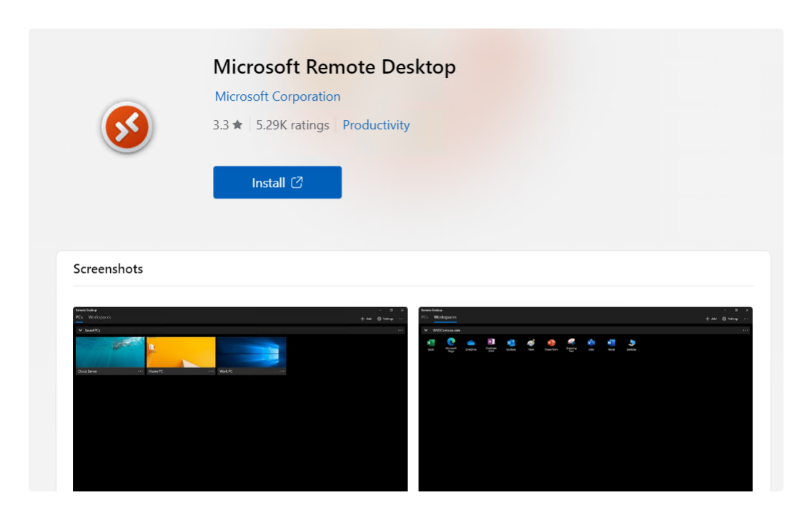
Task: Open the Saved PCs group's more options ellipsis
Action: (x=400, y=330)
